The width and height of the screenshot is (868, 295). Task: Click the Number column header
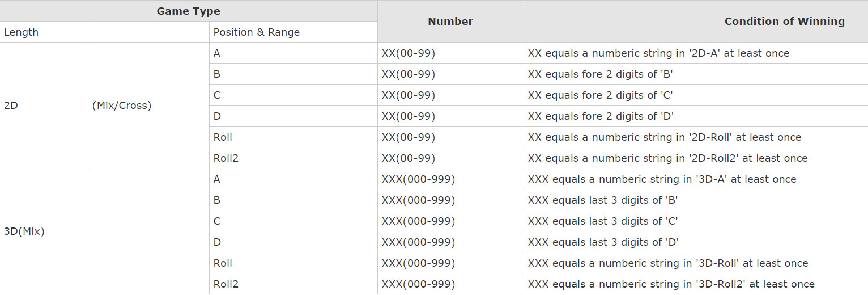click(x=450, y=22)
